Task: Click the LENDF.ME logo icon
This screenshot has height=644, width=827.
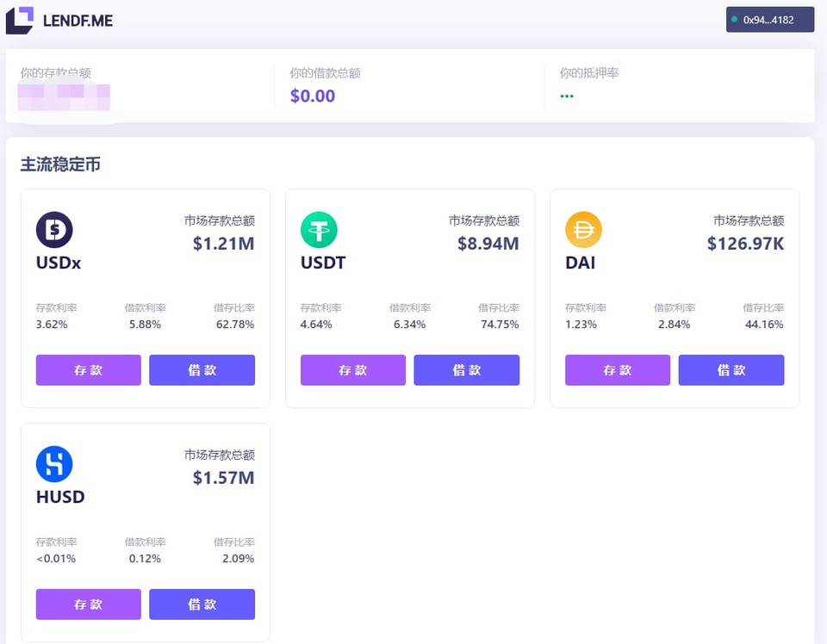Action: 19,20
